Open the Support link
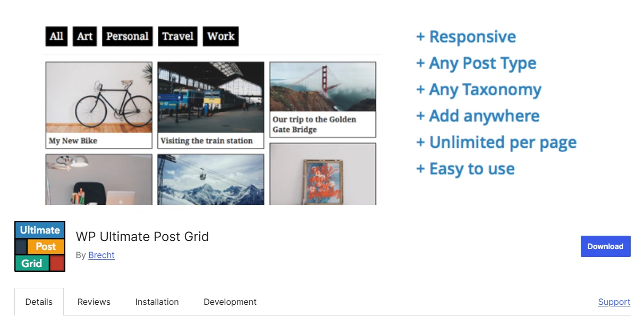This screenshot has height=324, width=644. coord(614,302)
